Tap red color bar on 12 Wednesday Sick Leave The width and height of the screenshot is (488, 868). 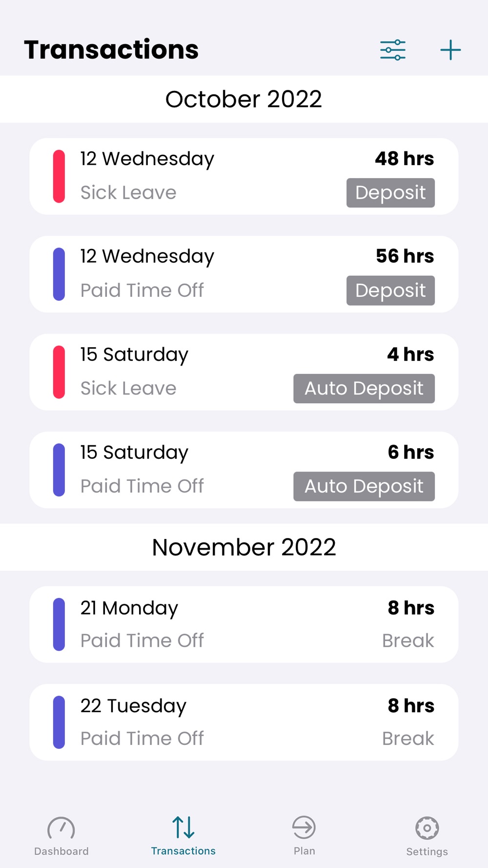(x=59, y=176)
